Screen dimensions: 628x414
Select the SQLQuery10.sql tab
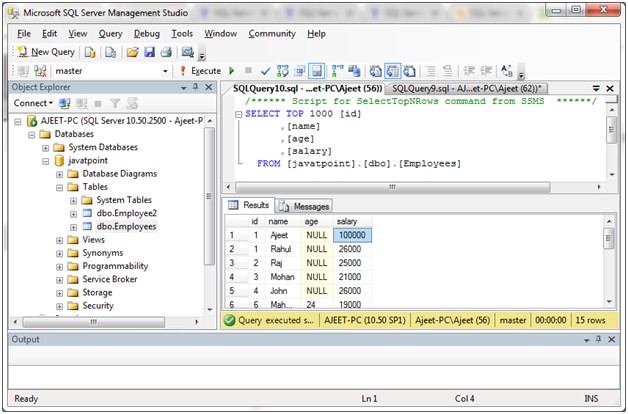[307, 88]
